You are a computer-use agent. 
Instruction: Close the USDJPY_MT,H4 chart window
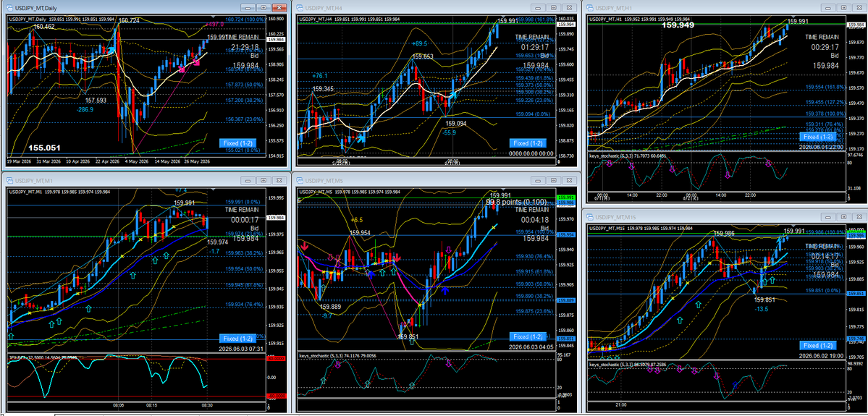tap(568, 8)
